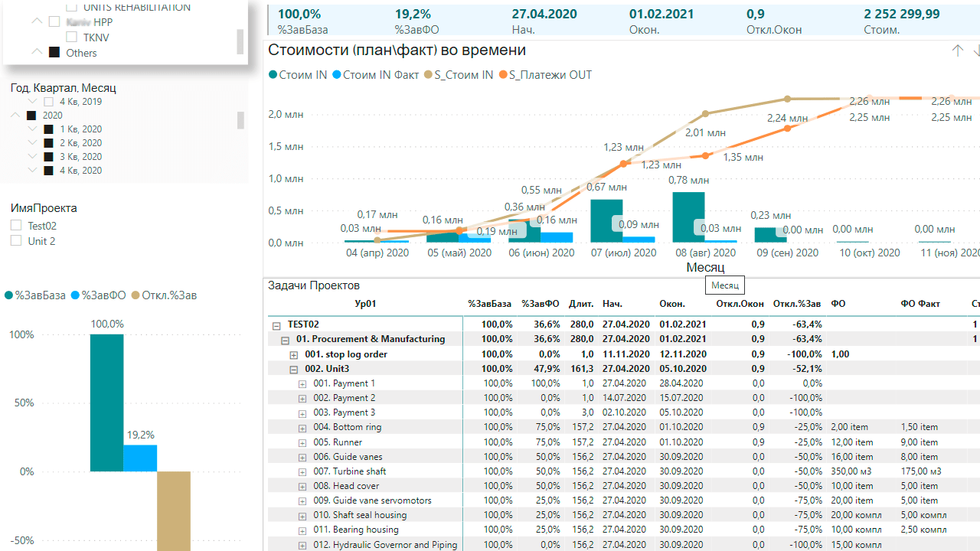The width and height of the screenshot is (980, 551).
Task: Collapse the 01. Procurement & Manufacturing row
Action: (285, 341)
